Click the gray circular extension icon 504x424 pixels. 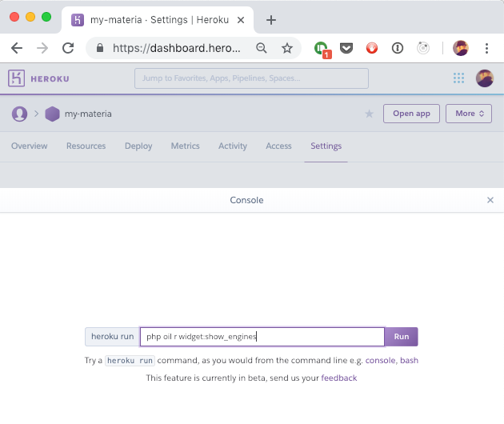point(423,48)
